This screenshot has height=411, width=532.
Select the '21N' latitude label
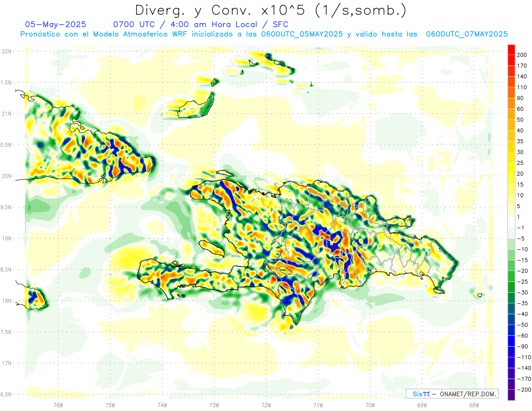pos(6,114)
